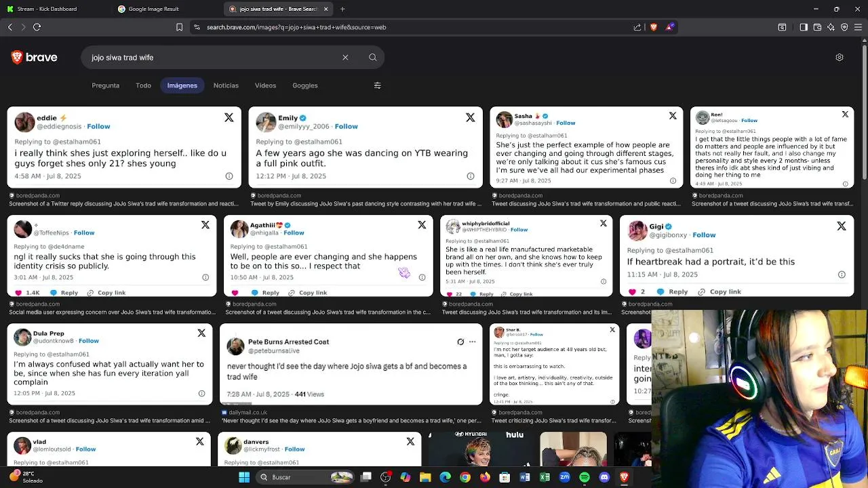Image resolution: width=868 pixels, height=488 pixels.
Task: Open Task View in taskbar
Action: pyautogui.click(x=366, y=477)
